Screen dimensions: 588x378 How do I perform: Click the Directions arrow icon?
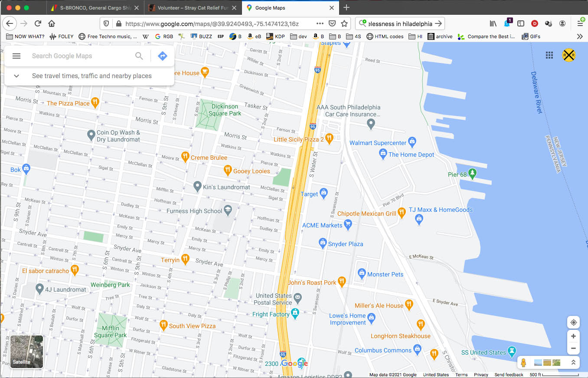click(x=162, y=56)
